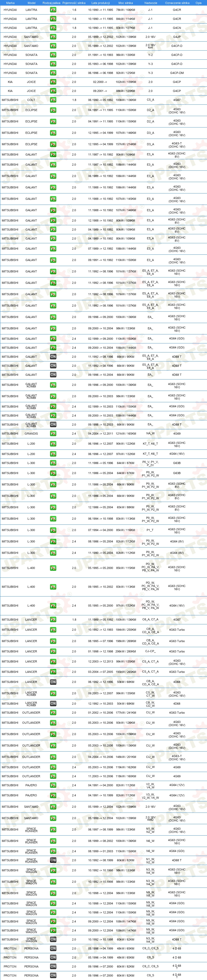Image resolution: width=207 pixels, height=980 pixels.
Task: Click ON diesel icon in Lancer Kombi row
Action: click(53, 703)
